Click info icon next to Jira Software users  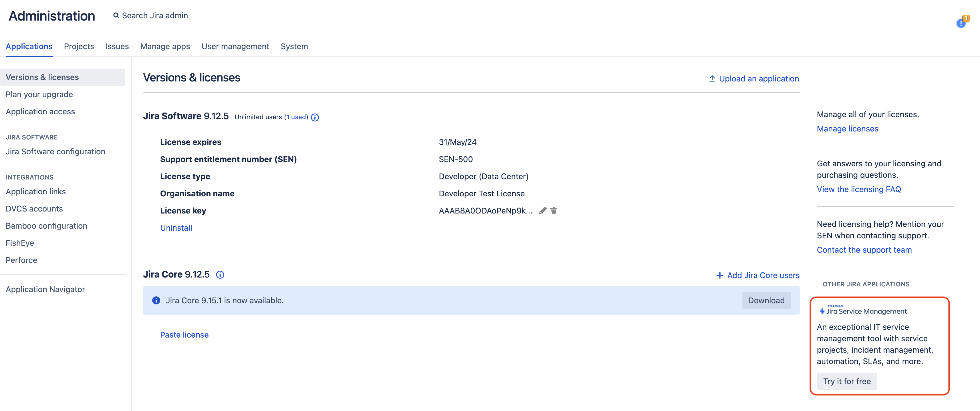coord(315,117)
